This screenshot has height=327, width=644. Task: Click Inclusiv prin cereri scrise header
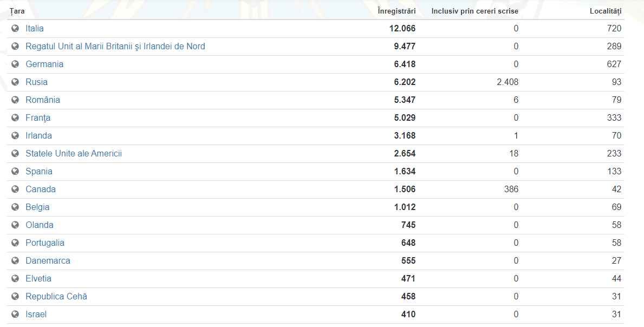pos(474,11)
